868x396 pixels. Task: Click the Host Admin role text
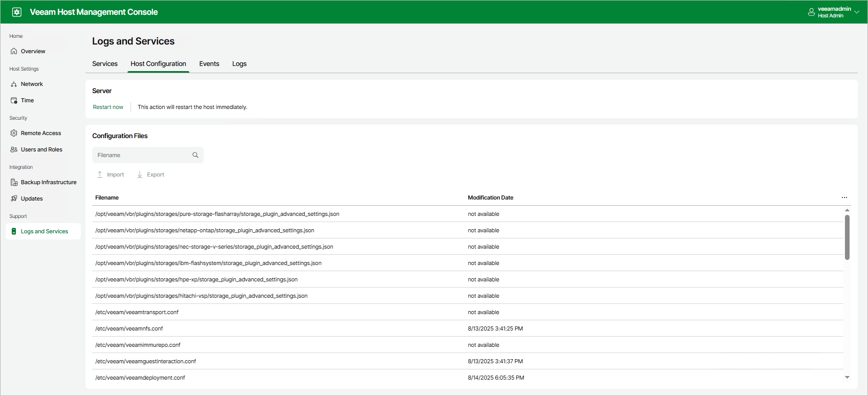tap(831, 16)
